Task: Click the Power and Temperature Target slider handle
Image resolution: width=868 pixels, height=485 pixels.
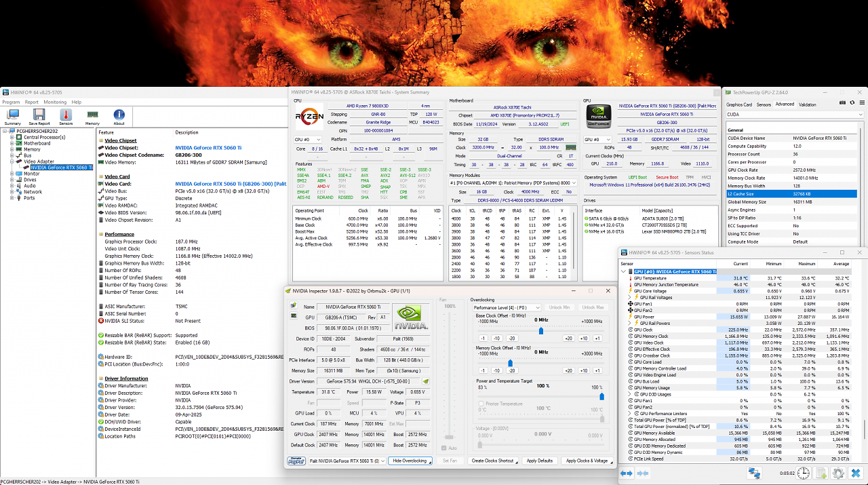Action: (601, 397)
